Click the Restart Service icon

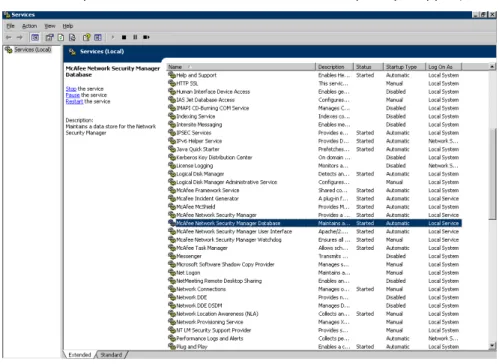[146, 37]
